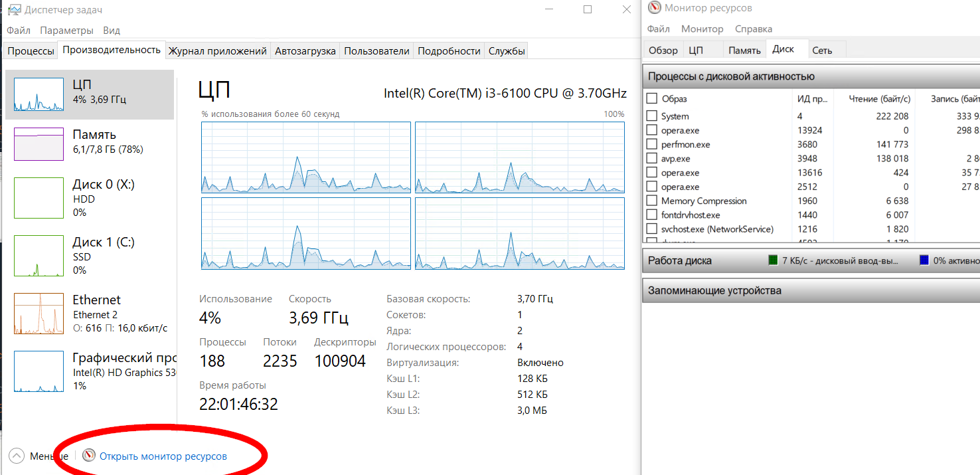Screen dimensions: 980x475
Task: Enable the perfmon.exe checkbox
Action: 652,144
